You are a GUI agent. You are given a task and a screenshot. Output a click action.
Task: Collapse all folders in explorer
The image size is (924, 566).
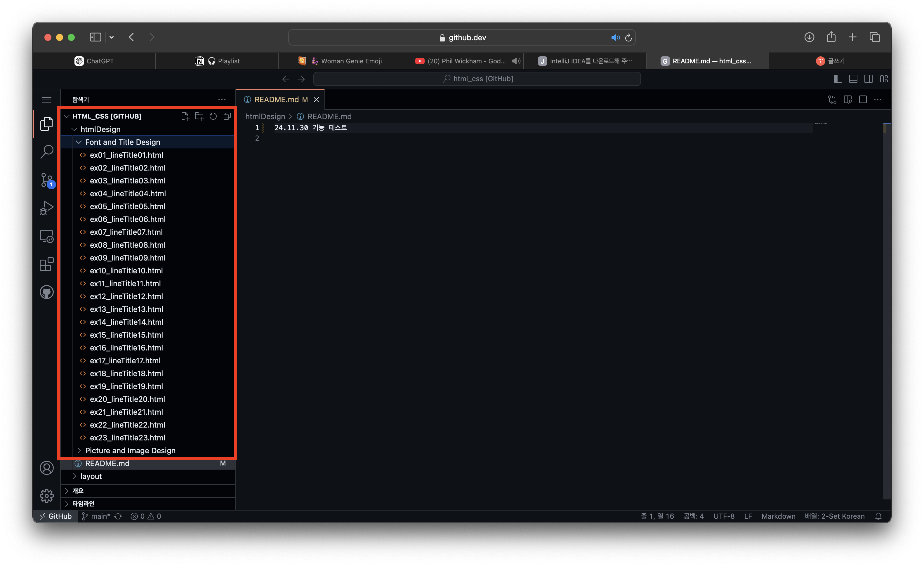point(227,116)
